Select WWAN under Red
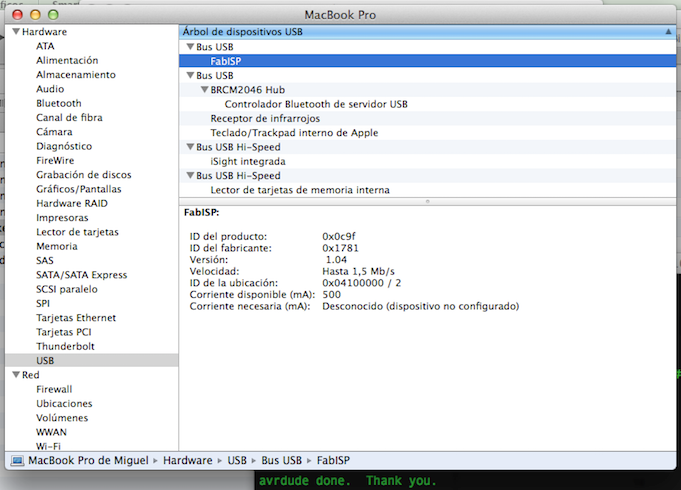Screen dimensions: 681x490 tap(52, 432)
